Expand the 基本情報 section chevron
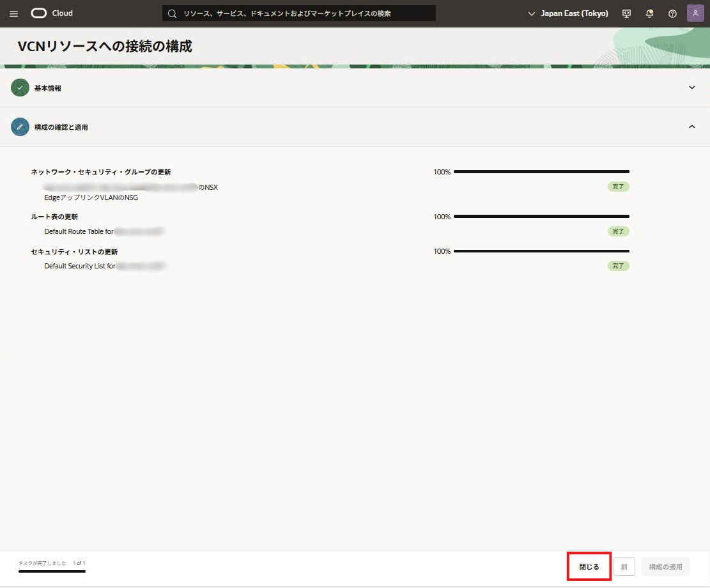Screen dimensions: 710x588 [691, 88]
